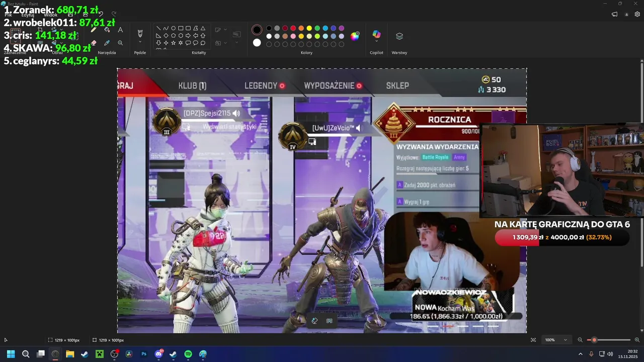Click the Undo arrow
The image size is (644, 362).
point(101,14)
